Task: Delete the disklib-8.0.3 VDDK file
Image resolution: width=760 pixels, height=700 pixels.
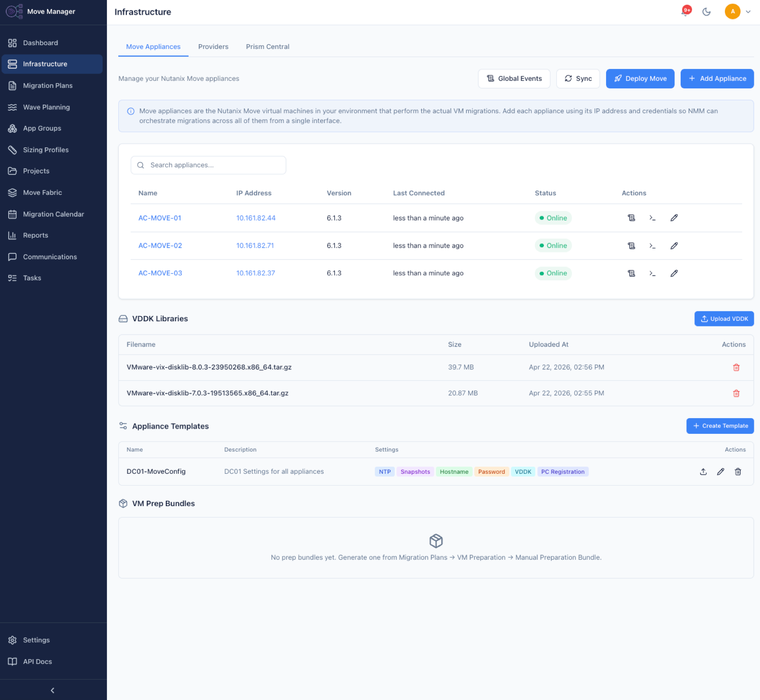Action: coord(736,367)
